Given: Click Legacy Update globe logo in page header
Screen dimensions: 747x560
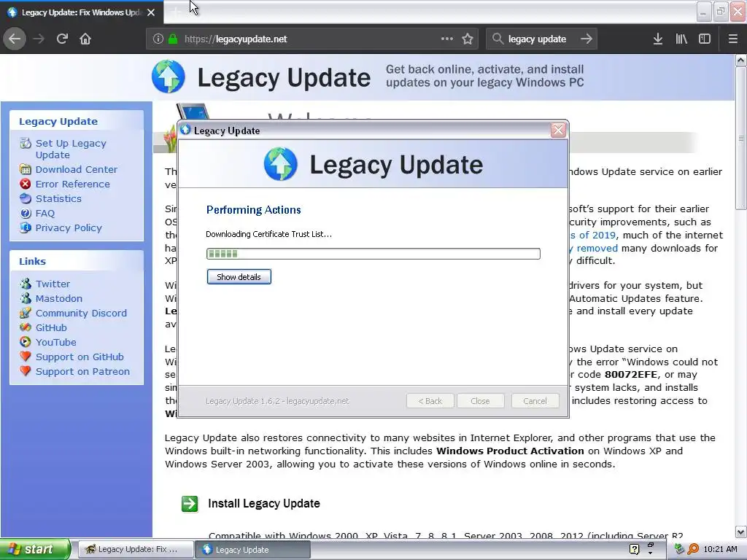Looking at the screenshot, I should (169, 76).
